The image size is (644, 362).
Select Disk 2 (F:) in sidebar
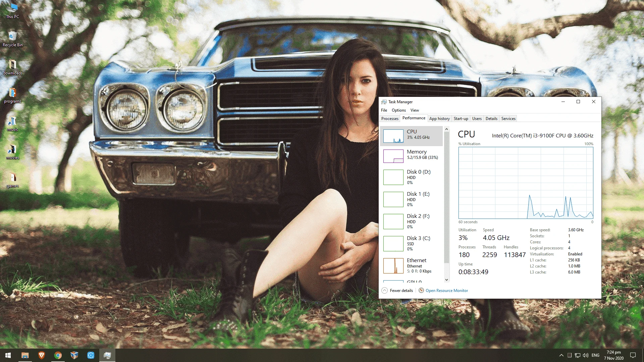pos(412,221)
